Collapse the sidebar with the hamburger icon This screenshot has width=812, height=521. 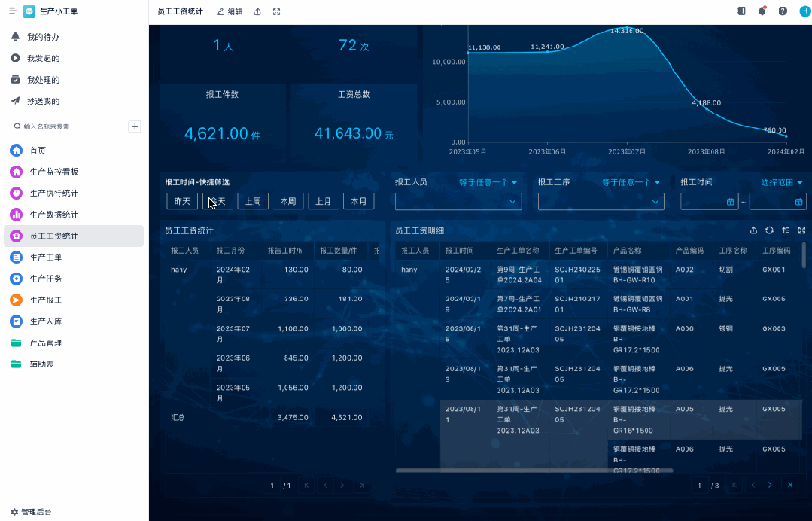point(13,11)
